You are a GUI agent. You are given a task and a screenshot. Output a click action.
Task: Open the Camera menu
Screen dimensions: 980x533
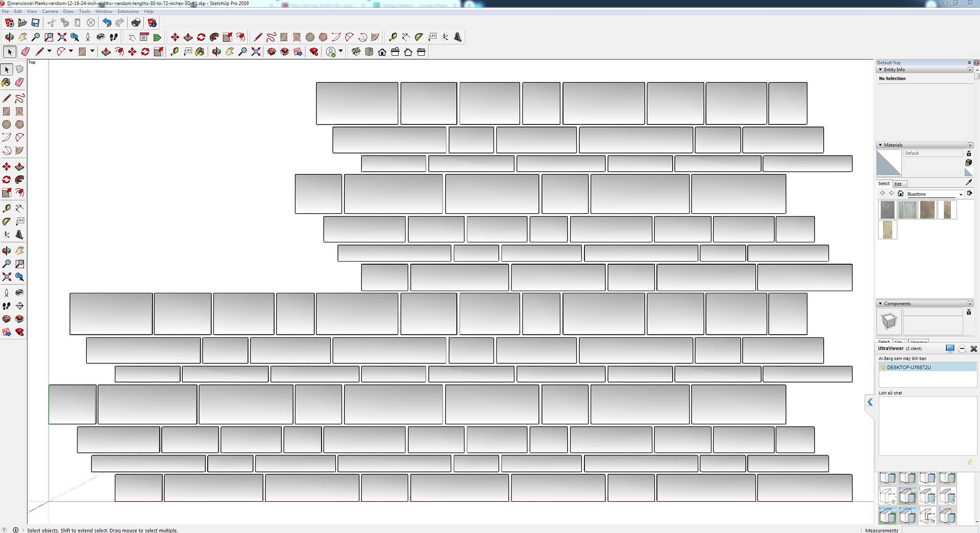(x=50, y=11)
